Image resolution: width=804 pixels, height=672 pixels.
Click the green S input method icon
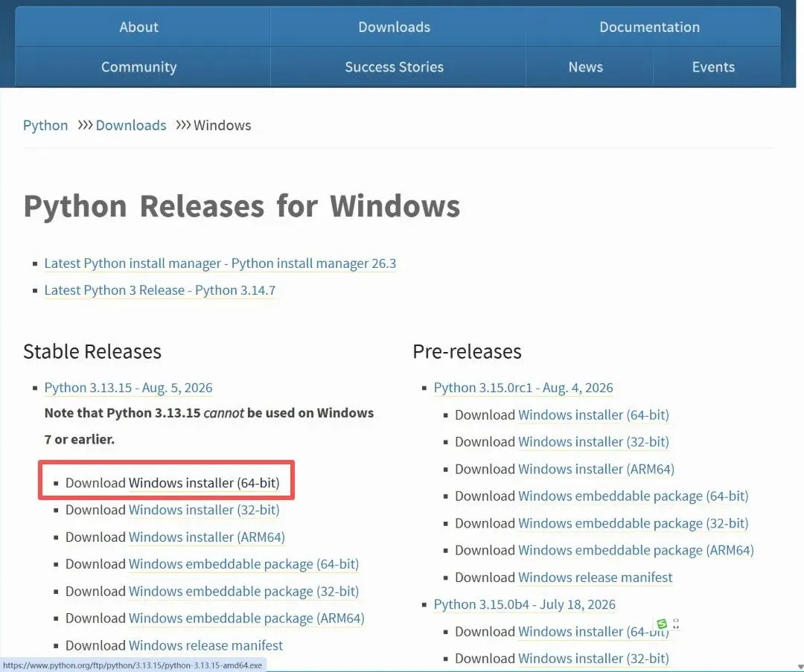coord(662,624)
